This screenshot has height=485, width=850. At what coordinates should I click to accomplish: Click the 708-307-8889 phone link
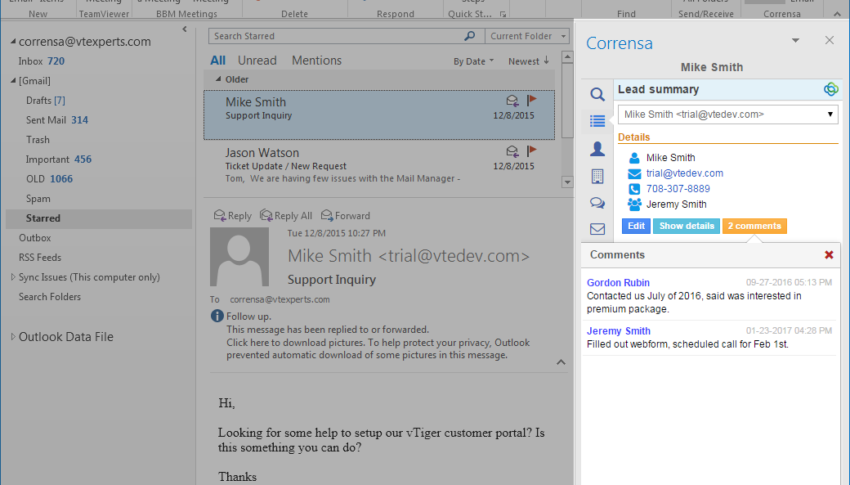pyautogui.click(x=678, y=189)
